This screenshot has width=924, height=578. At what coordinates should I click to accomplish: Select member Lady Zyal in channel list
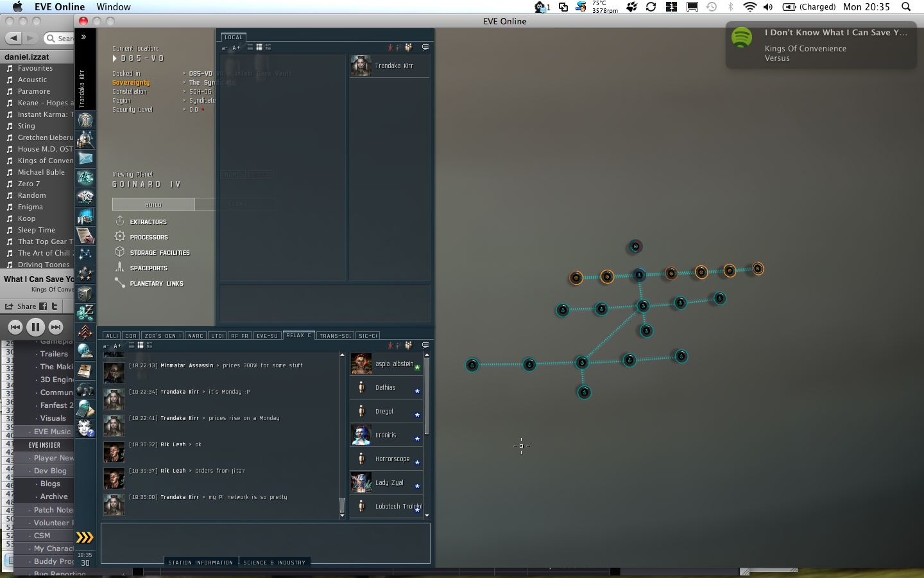[x=386, y=482]
